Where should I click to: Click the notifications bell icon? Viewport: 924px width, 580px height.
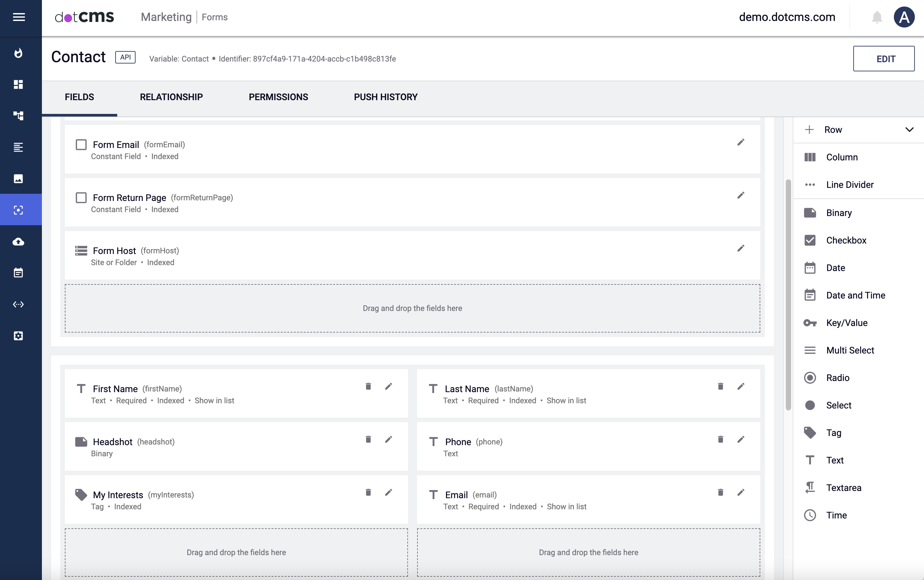tap(877, 17)
